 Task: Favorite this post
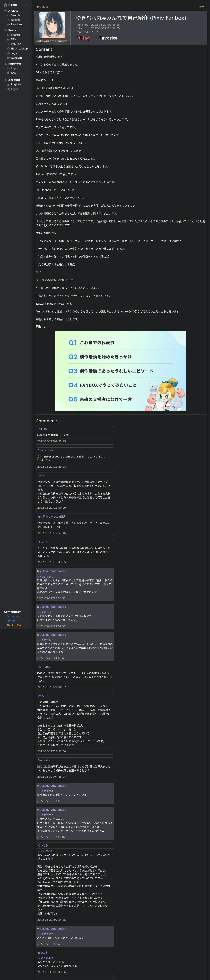106,38
